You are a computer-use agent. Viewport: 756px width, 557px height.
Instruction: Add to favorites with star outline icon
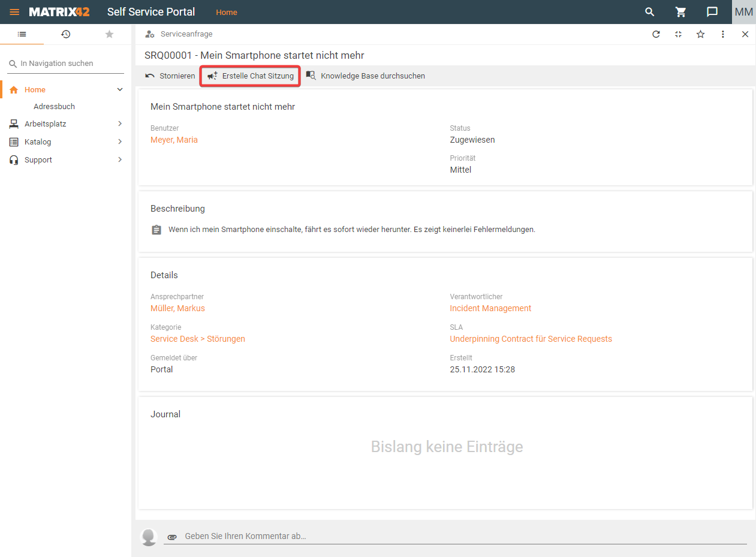[700, 34]
